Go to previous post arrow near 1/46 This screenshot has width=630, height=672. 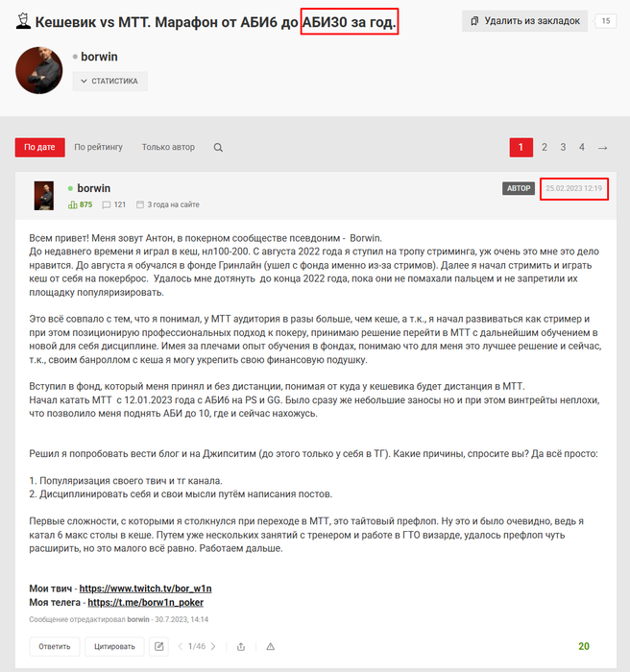pos(181,646)
